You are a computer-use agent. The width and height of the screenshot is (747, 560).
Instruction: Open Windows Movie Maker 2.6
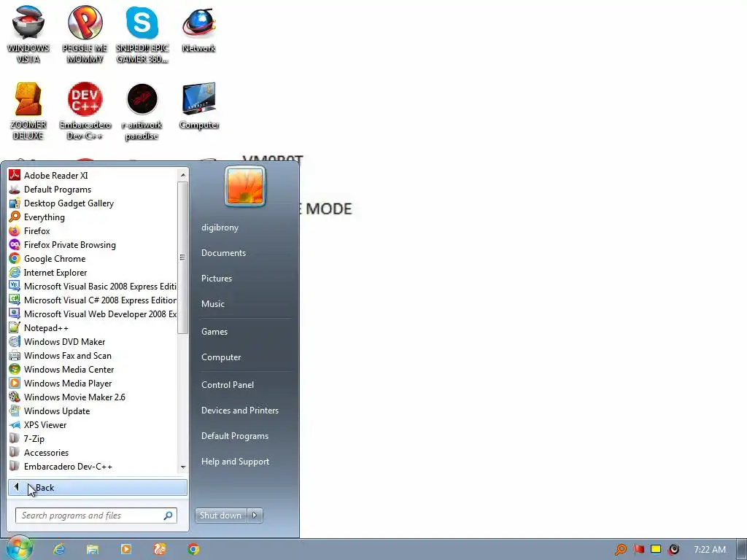(93, 397)
